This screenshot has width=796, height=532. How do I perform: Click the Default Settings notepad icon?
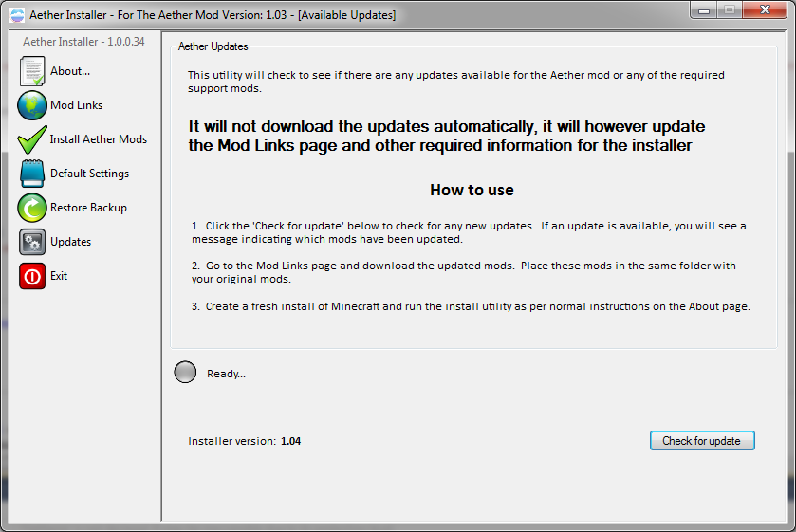pyautogui.click(x=32, y=174)
